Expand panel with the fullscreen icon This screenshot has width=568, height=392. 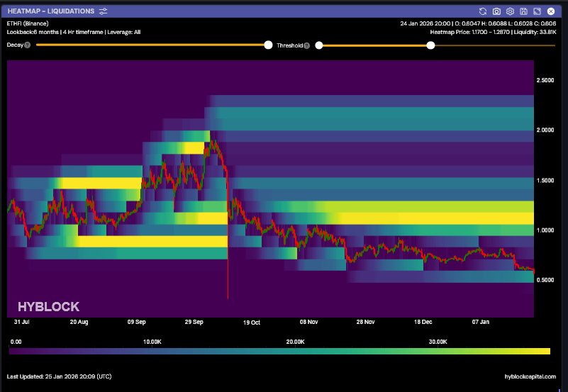(x=537, y=11)
